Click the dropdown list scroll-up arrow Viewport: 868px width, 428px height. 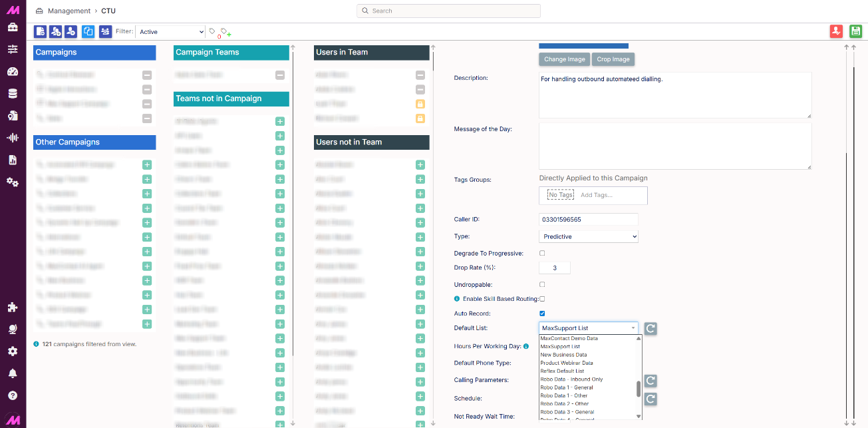[x=639, y=338]
